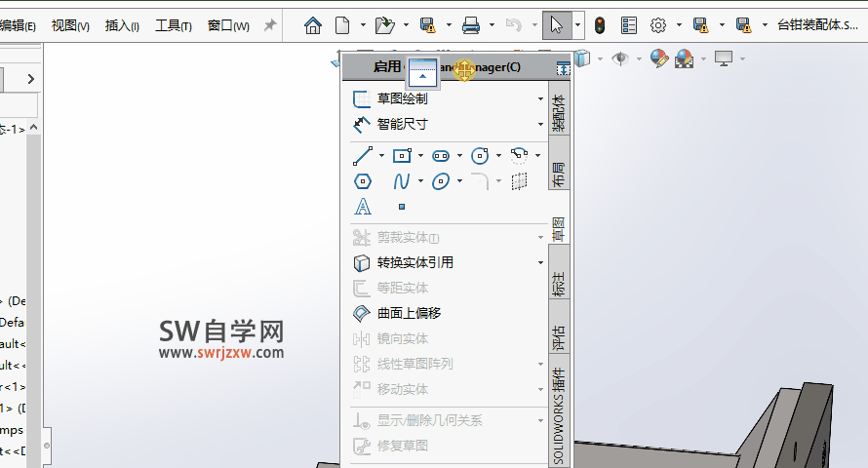This screenshot has width=868, height=468.
Task: Click the Home icon in toolbar
Action: pos(313,25)
